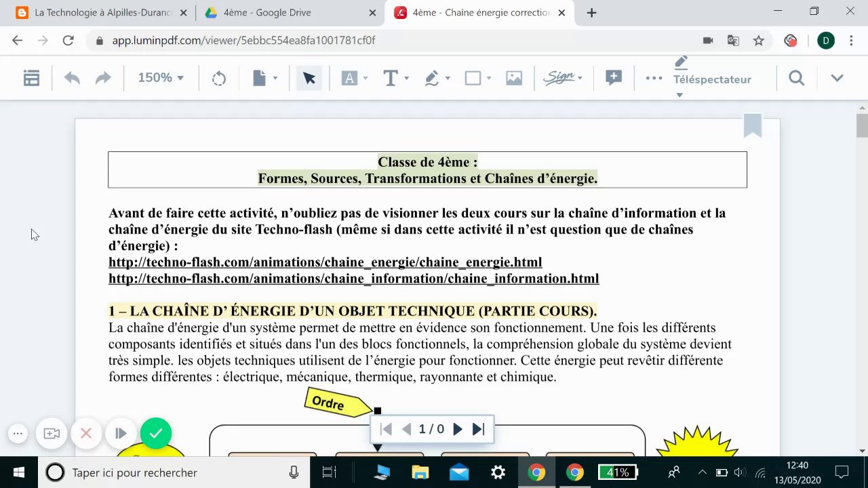Open the more tools ellipsis menu
Screen dimensions: 868x488
tap(654, 79)
